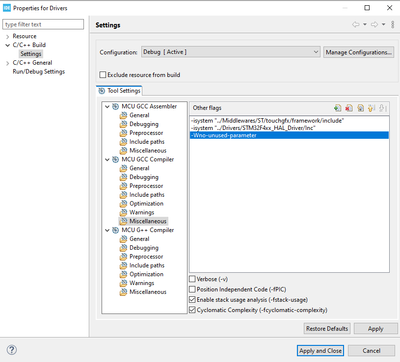Viewport: 400px width, 362px height.
Task: Collapse the C/C++ Build category
Action: [x=7, y=45]
